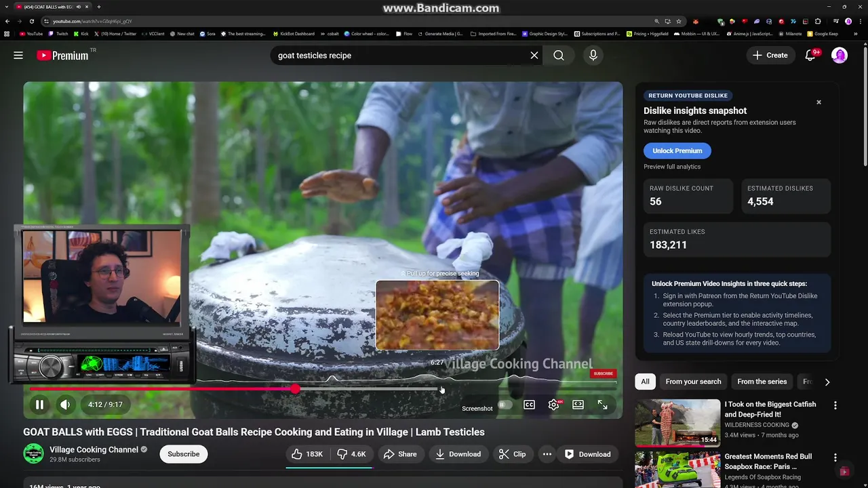868x488 pixels.
Task: Open the Milanote bookmark
Action: (x=790, y=33)
